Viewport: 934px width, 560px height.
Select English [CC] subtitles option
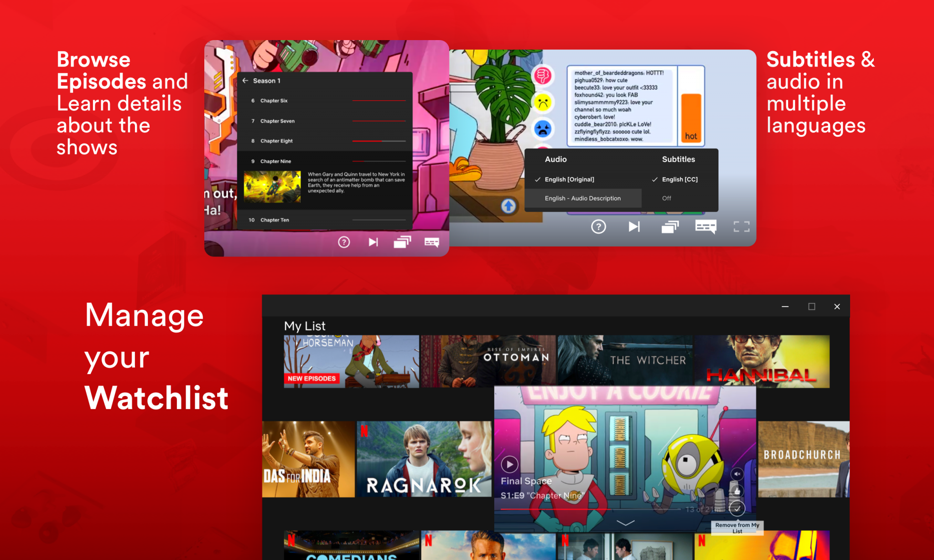pyautogui.click(x=680, y=180)
